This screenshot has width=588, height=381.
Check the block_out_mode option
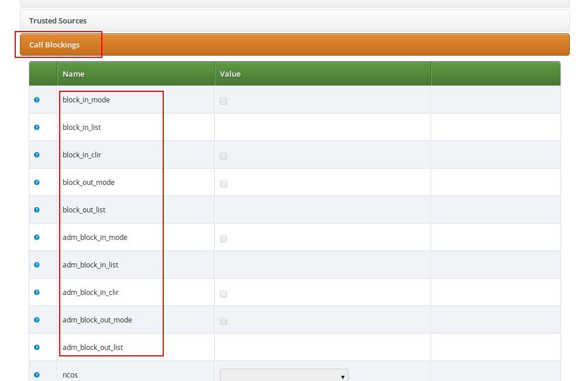tap(223, 183)
